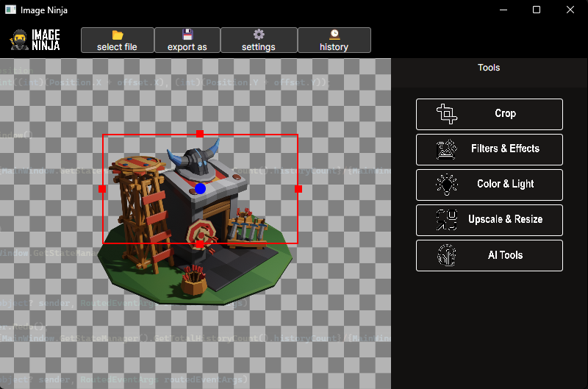Viewport: 588px width, 389px height.
Task: Click the right crop handle
Action: pos(298,189)
